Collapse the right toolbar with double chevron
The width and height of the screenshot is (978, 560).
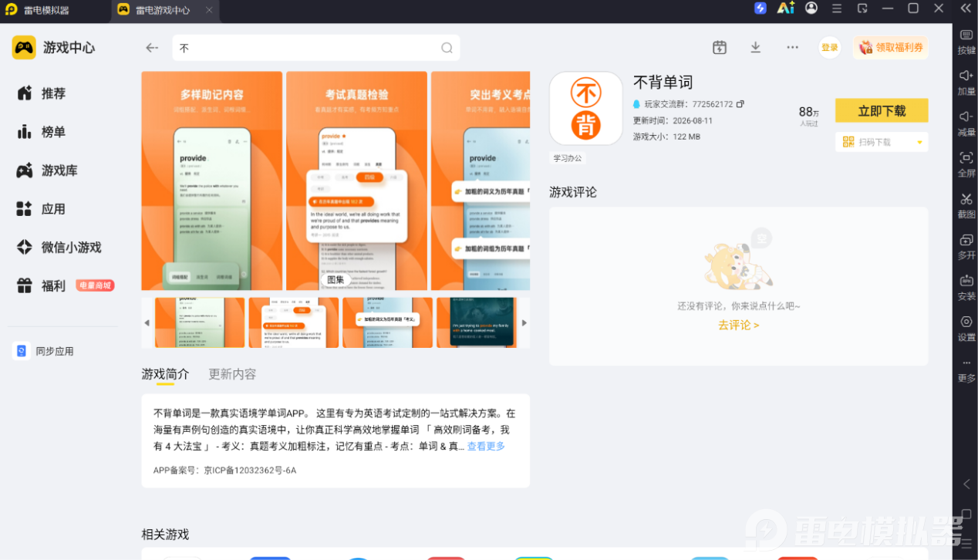(966, 8)
